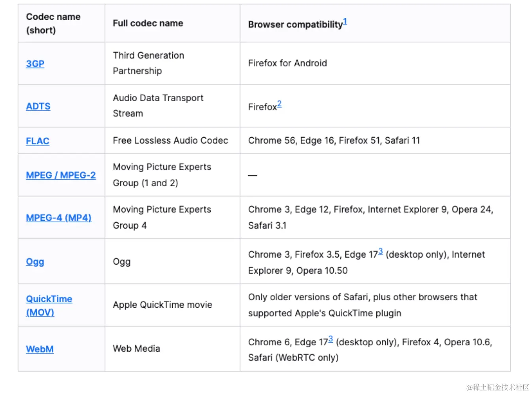
Task: Click the "Firefox for Android" compatibility cell
Action: click(287, 63)
